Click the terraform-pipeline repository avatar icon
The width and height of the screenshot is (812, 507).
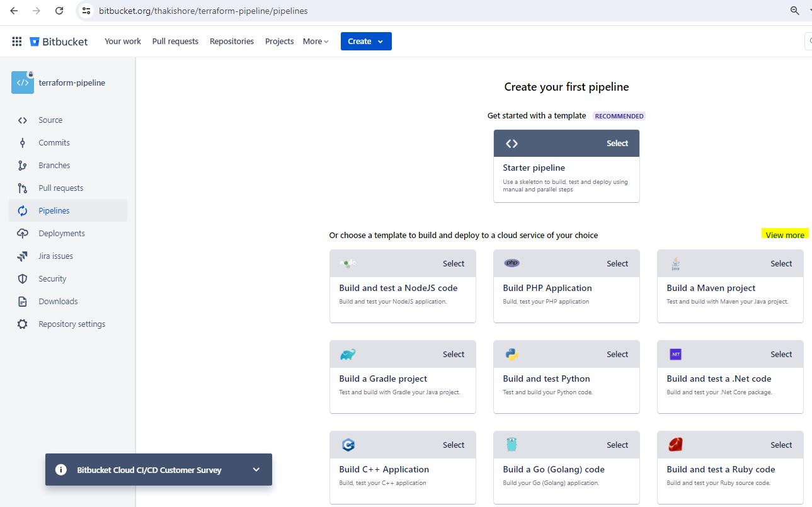point(23,83)
